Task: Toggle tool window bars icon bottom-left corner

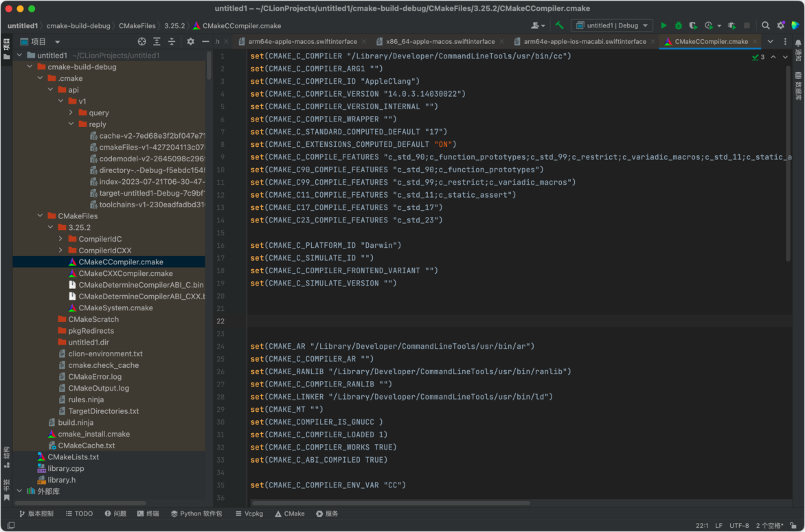Action: click(11, 525)
